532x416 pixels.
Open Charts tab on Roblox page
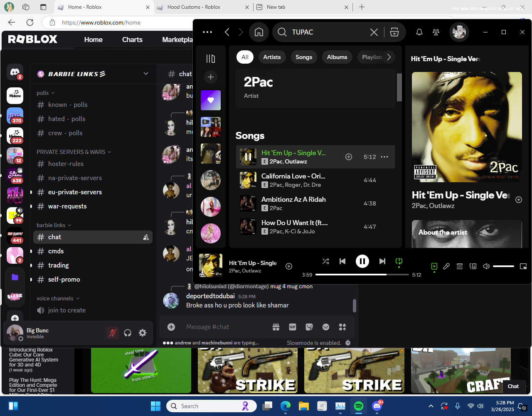coord(132,40)
